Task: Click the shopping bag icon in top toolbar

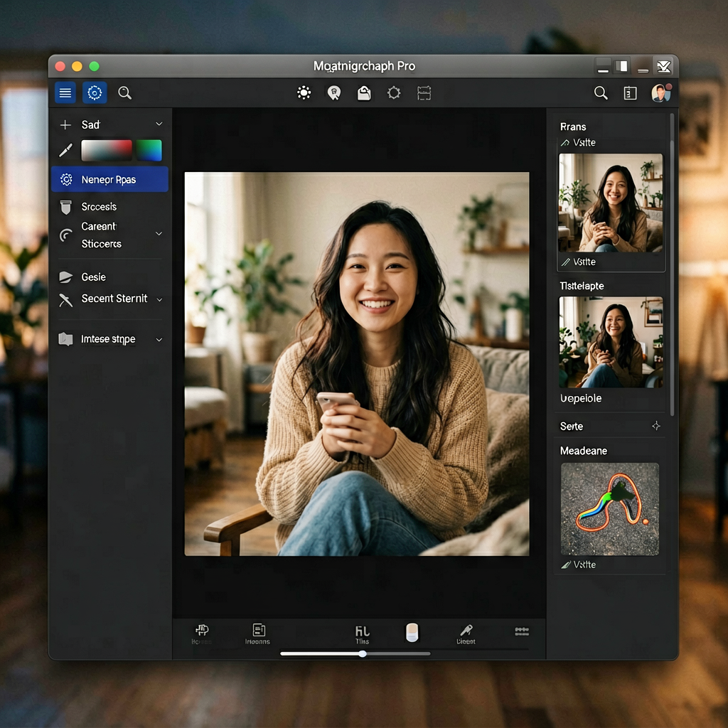Action: [x=363, y=93]
